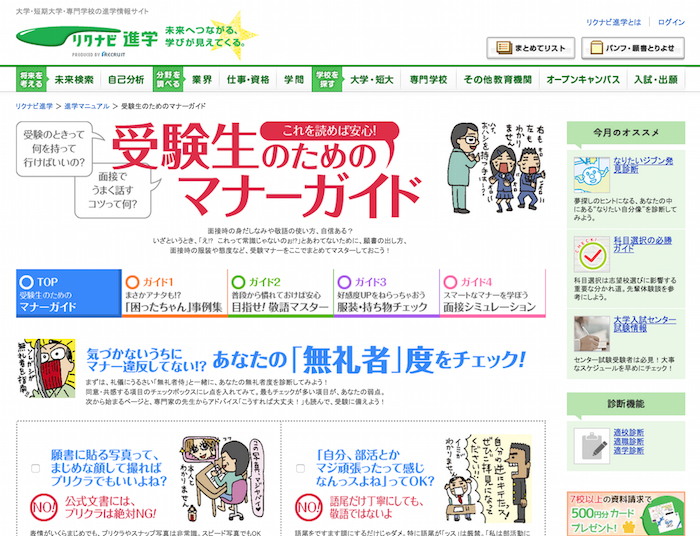The height and width of the screenshot is (536, 700).
Task: Click the 大学入試センター試験情報 link
Action: (x=645, y=324)
